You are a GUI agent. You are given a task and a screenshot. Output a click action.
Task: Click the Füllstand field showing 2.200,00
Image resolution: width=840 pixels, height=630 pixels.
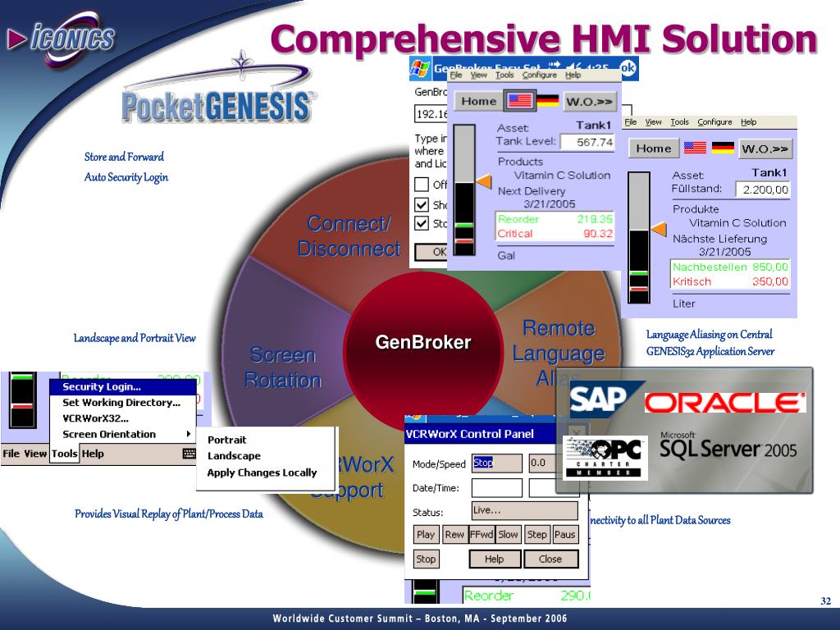[x=762, y=189]
